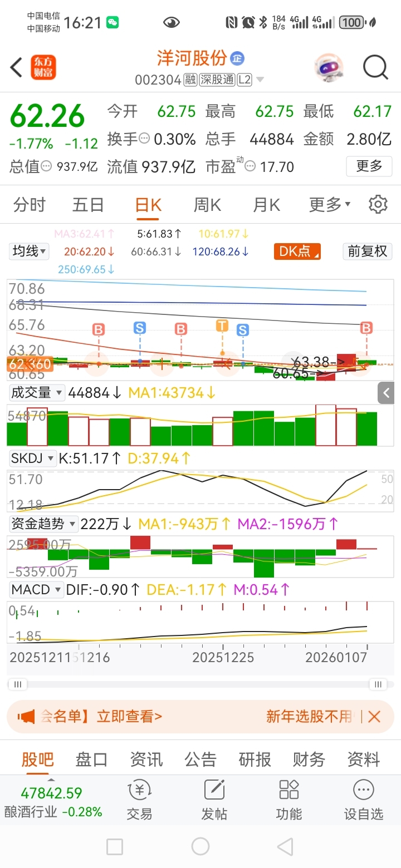Image resolution: width=401 pixels, height=868 pixels.
Task: Tap the 交易 trade icon
Action: click(139, 800)
